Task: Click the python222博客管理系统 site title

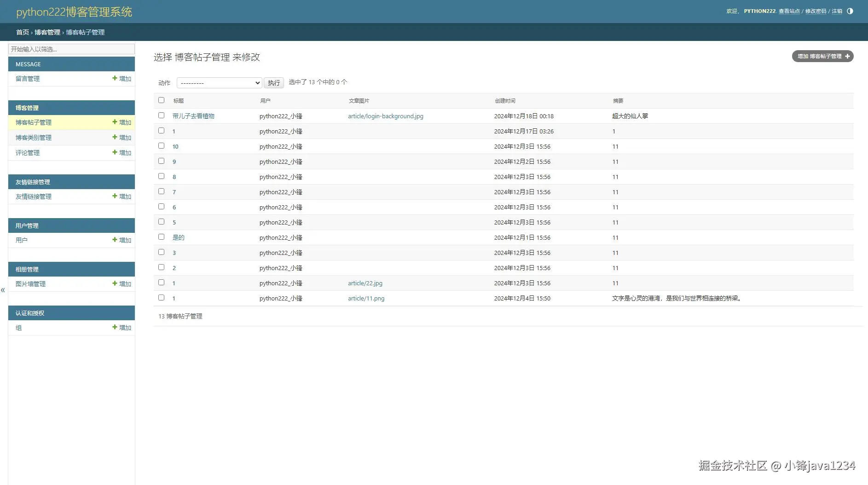Action: coord(74,12)
